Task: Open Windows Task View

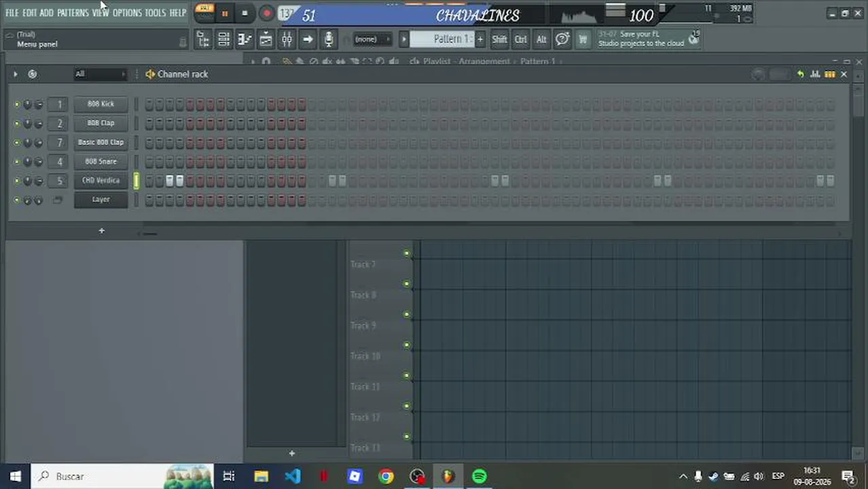Action: point(229,476)
